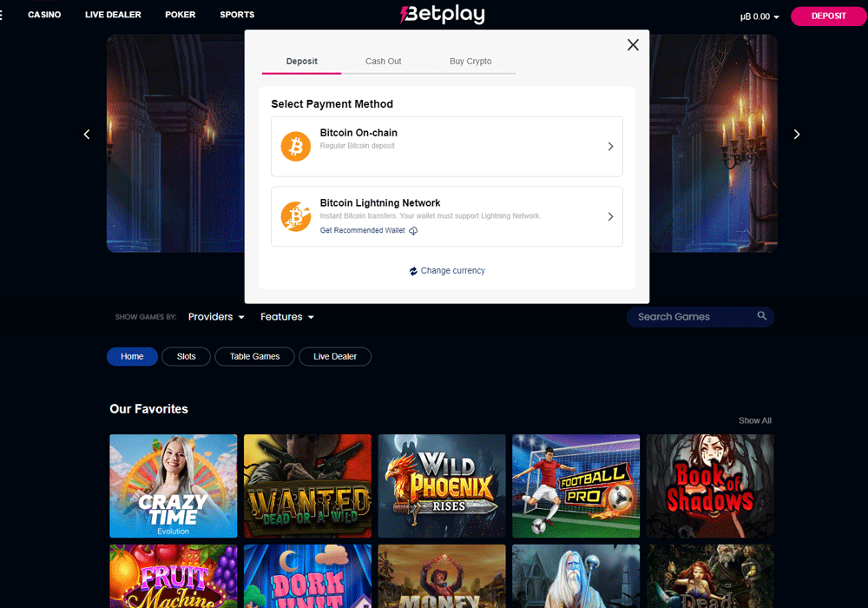Open the Wild Phoenix Rises thumbnail

click(442, 486)
